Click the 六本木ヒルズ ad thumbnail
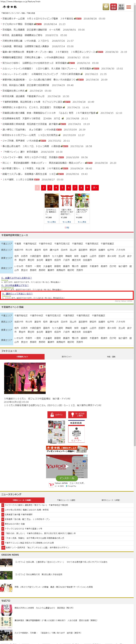Image resolution: width=136 pixels, height=644 pixels. (x=52, y=201)
